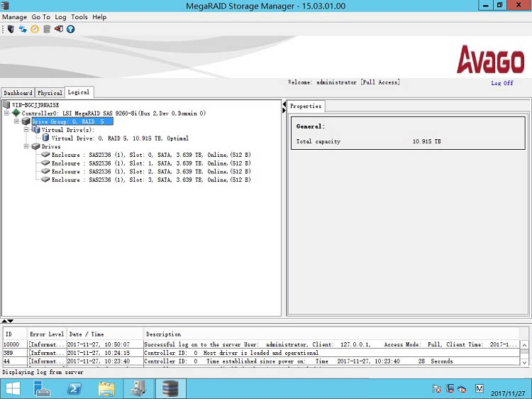Select log entry ID 10000
The width and height of the screenshot is (532, 399).
261,344
